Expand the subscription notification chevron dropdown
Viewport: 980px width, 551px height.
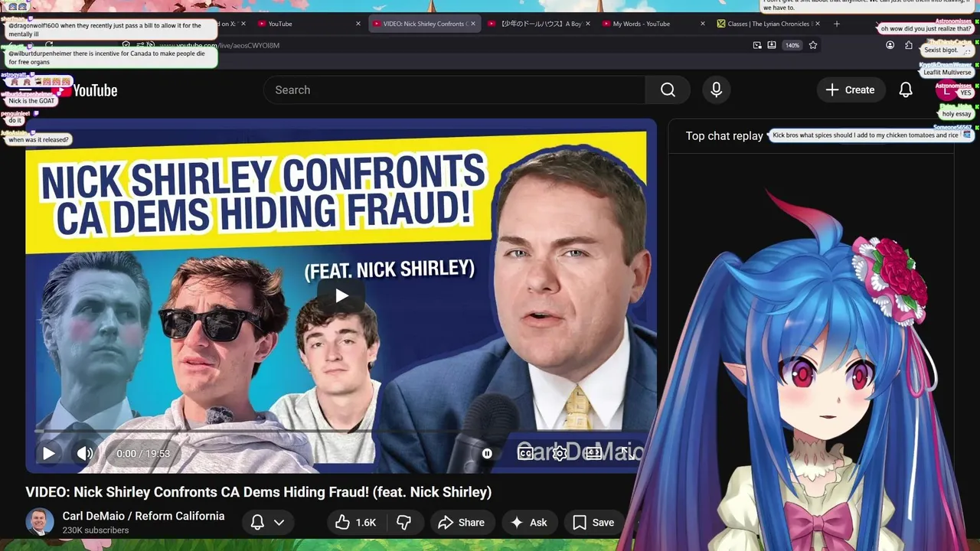(279, 522)
